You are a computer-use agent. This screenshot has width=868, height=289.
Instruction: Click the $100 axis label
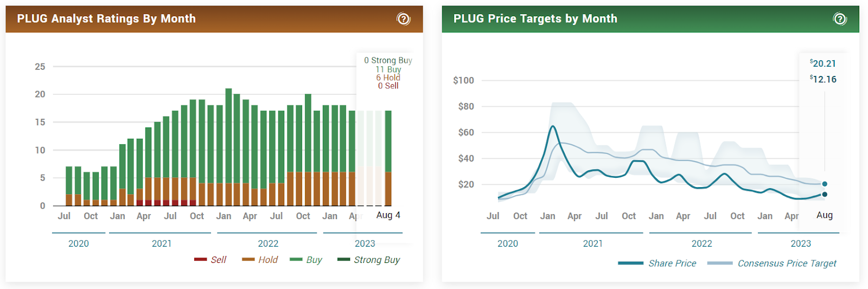tap(464, 80)
